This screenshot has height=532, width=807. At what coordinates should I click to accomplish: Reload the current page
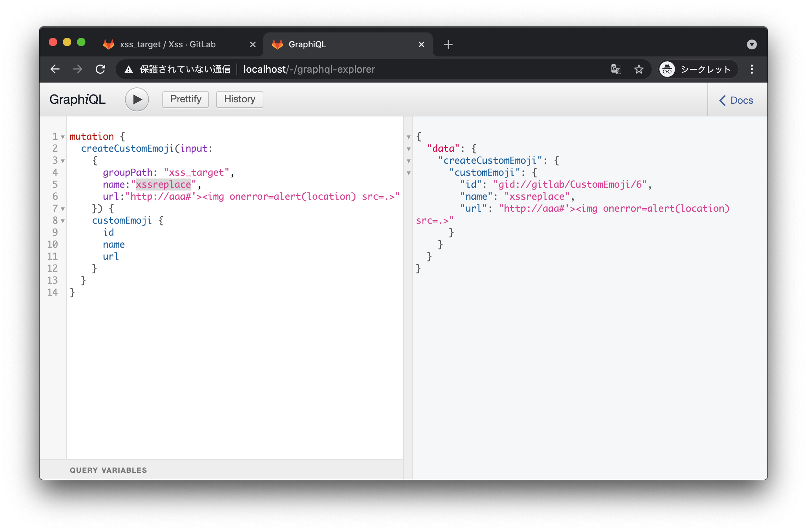pos(101,69)
